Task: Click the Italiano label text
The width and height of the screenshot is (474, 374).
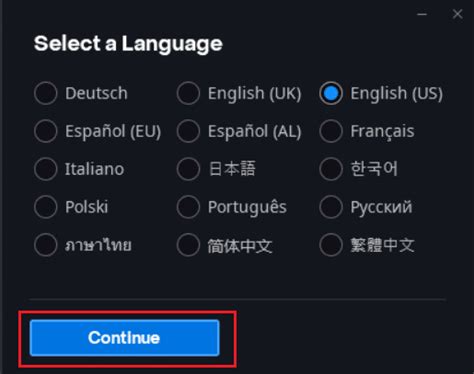Action: click(x=94, y=169)
